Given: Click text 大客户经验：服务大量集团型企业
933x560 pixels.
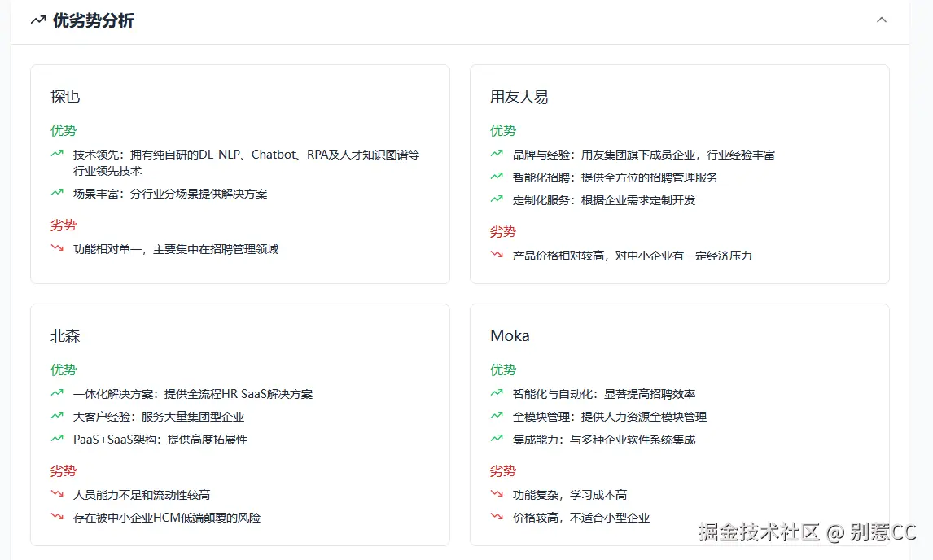Looking at the screenshot, I should point(159,417).
